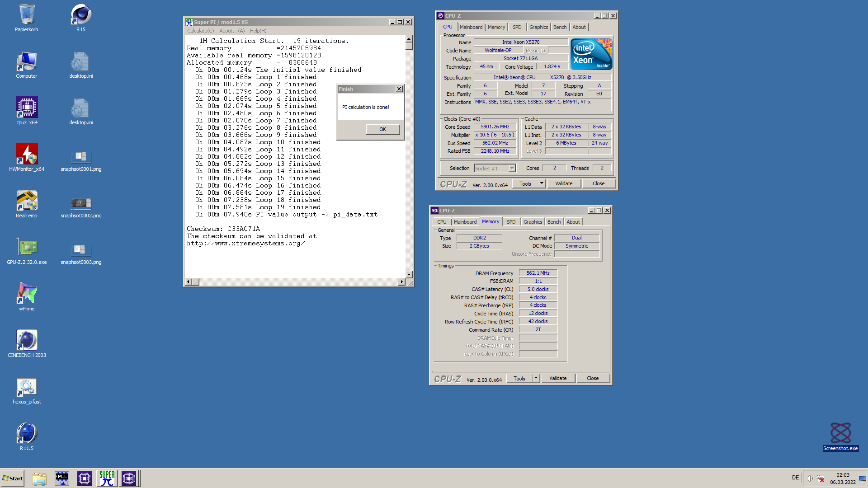
Task: Click Tools button in lower CPU-Z window
Action: coord(519,379)
